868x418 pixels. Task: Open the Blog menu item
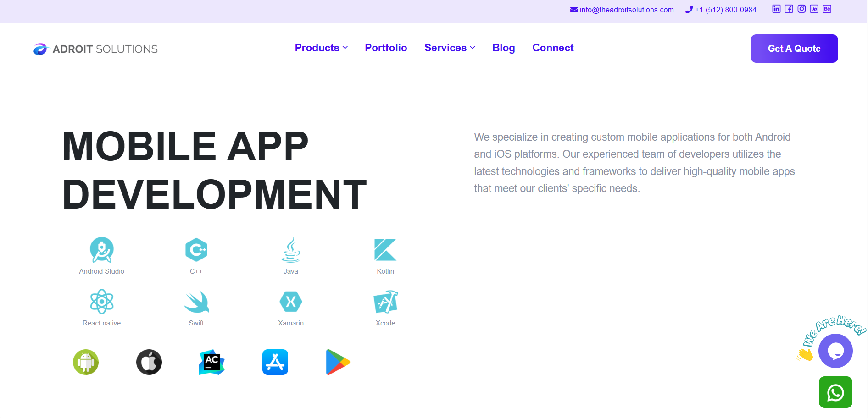(503, 48)
